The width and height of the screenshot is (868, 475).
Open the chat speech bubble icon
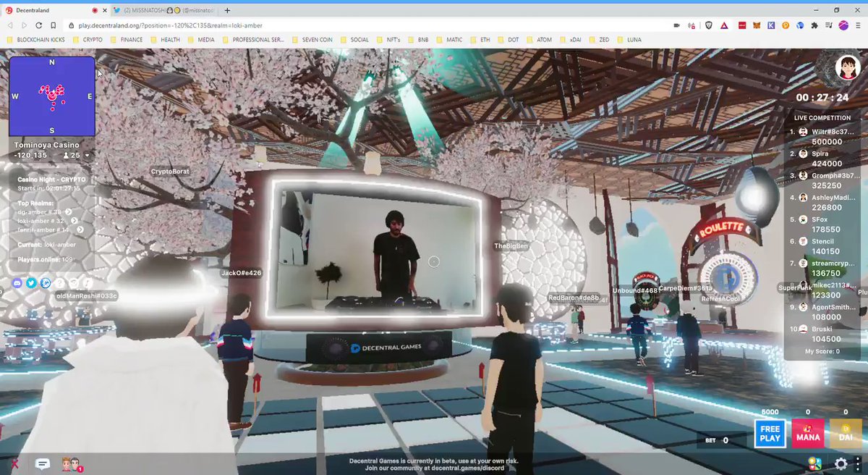(43, 464)
